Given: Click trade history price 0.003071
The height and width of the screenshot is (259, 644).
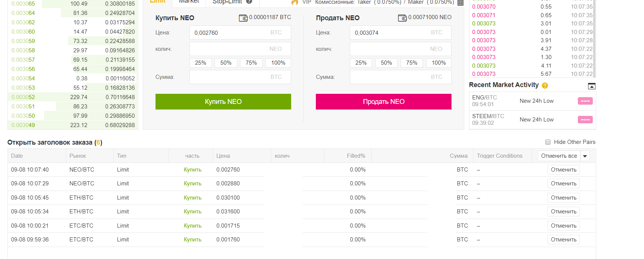Looking at the screenshot, I should (484, 15).
